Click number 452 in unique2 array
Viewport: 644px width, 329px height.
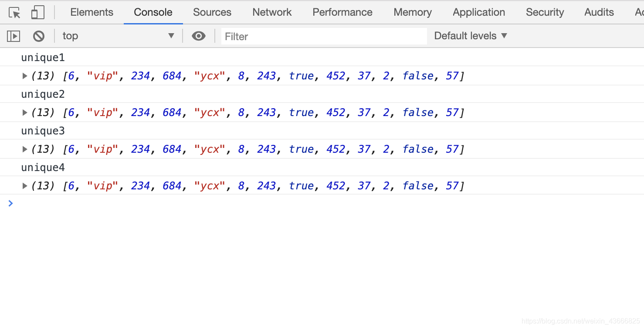(336, 113)
